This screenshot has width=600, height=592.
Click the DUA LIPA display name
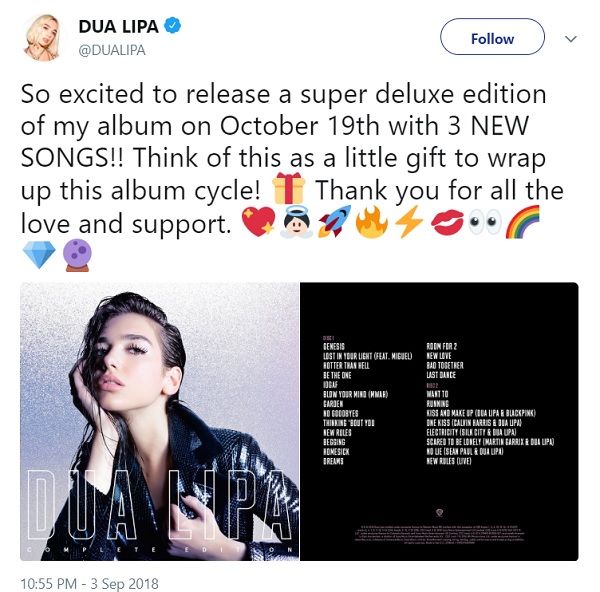tap(119, 27)
